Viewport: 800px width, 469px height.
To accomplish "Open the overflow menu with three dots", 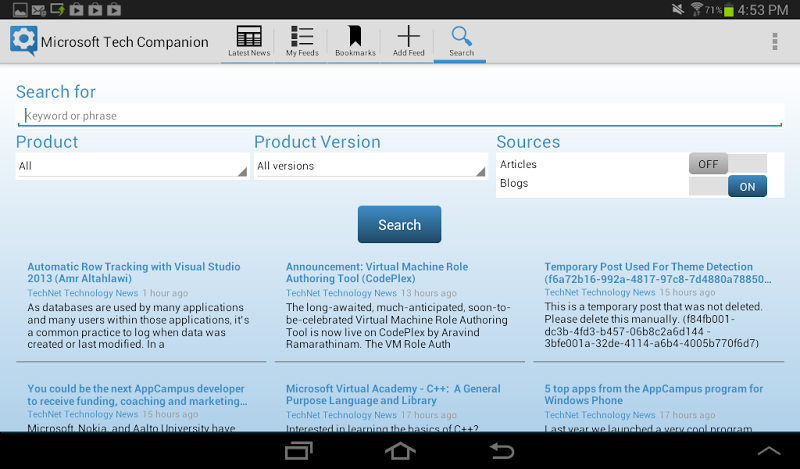I will pos(774,41).
